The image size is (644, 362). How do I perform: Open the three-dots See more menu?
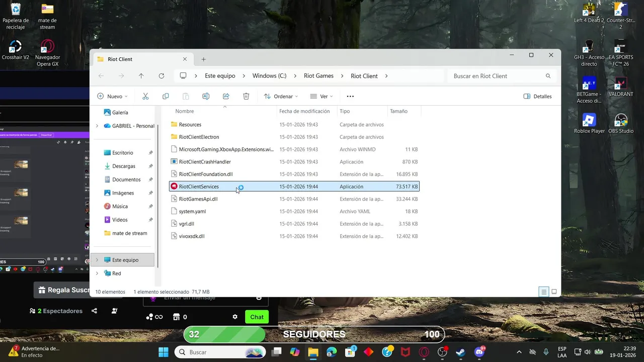pos(351,96)
